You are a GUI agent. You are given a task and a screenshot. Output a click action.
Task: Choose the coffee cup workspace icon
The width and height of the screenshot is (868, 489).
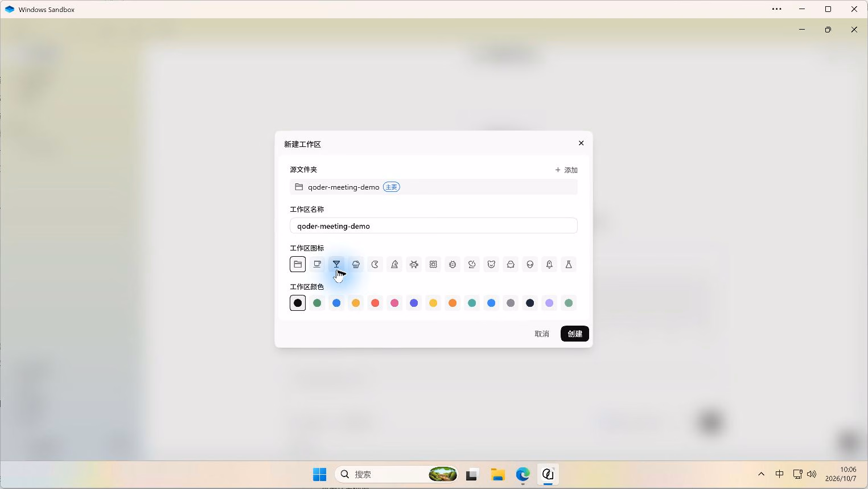point(317,264)
